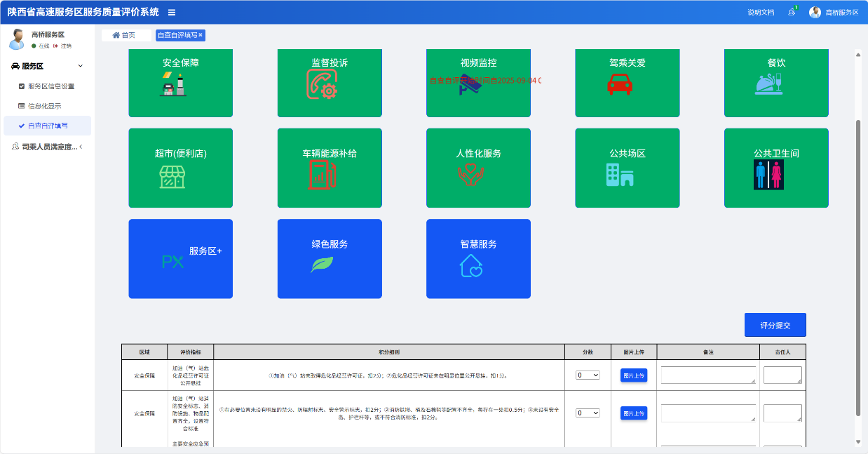Open the 驾乘关爱 red car tile

627,82
